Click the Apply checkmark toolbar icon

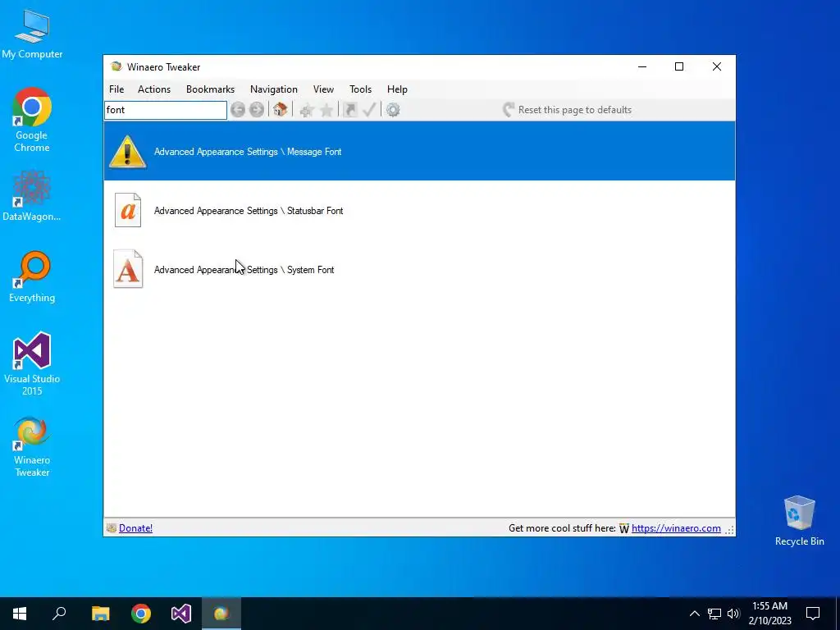[369, 110]
